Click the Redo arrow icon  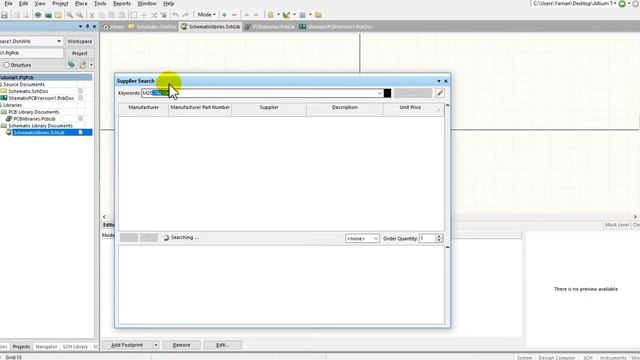185,15
